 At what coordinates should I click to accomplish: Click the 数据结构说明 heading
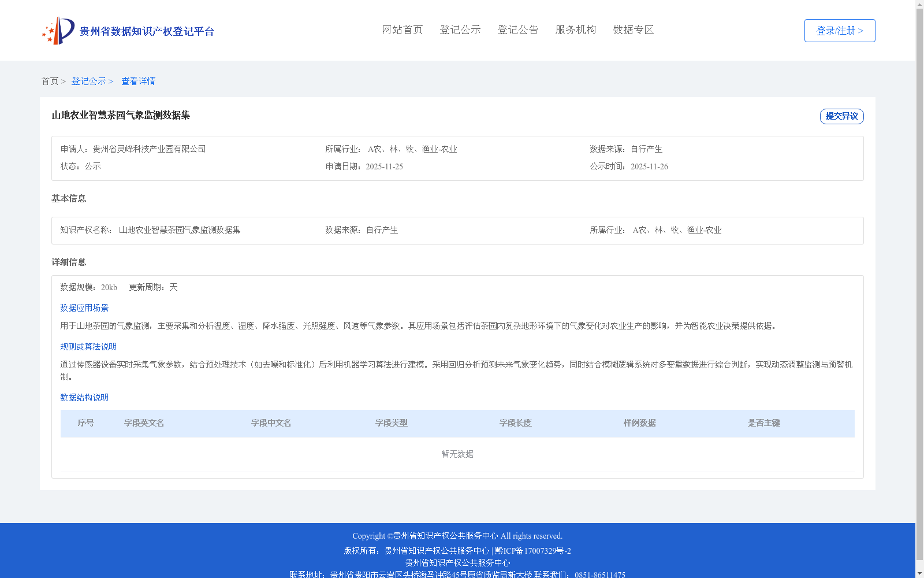84,398
